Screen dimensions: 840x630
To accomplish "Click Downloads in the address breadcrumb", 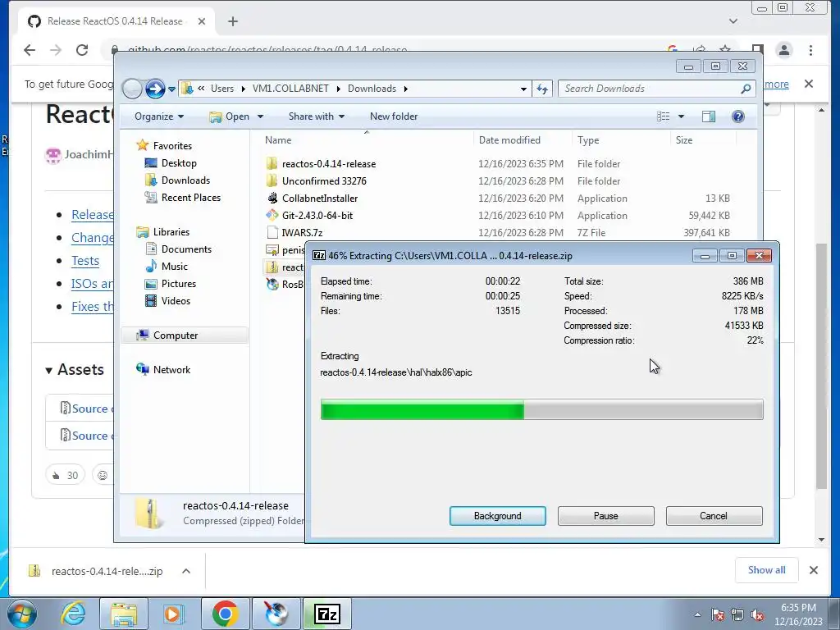I will point(372,89).
